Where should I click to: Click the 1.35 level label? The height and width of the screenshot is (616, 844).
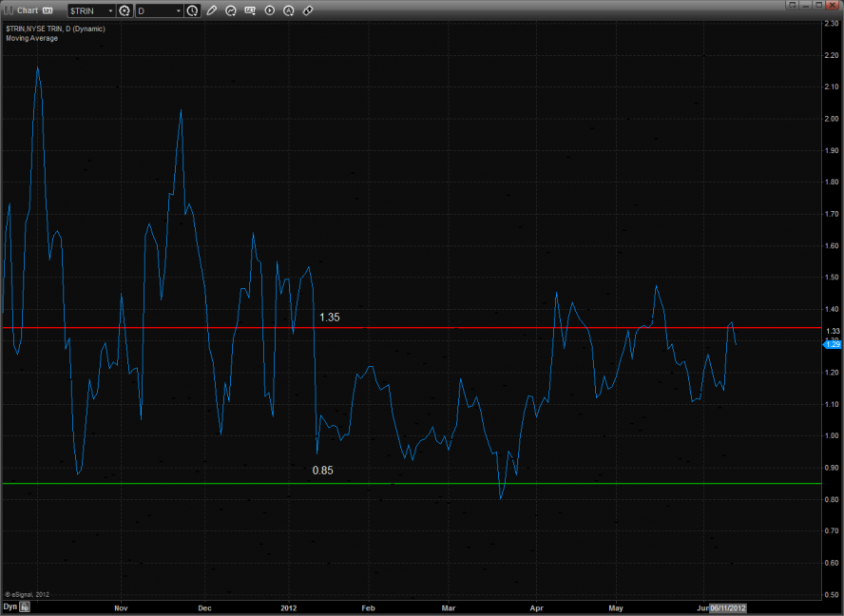pos(329,317)
